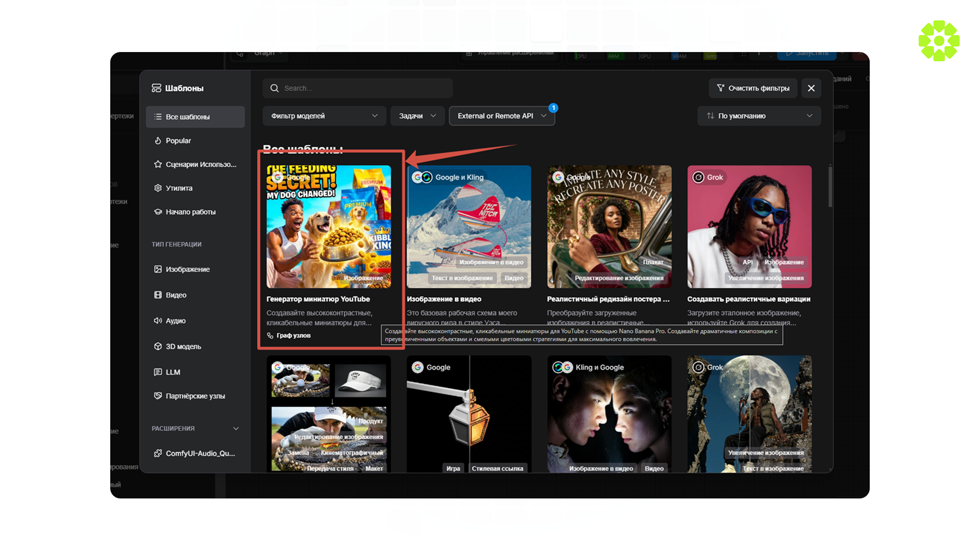This screenshot has height=551, width=980.
Task: Filter by Аудио generation type
Action: tap(175, 321)
